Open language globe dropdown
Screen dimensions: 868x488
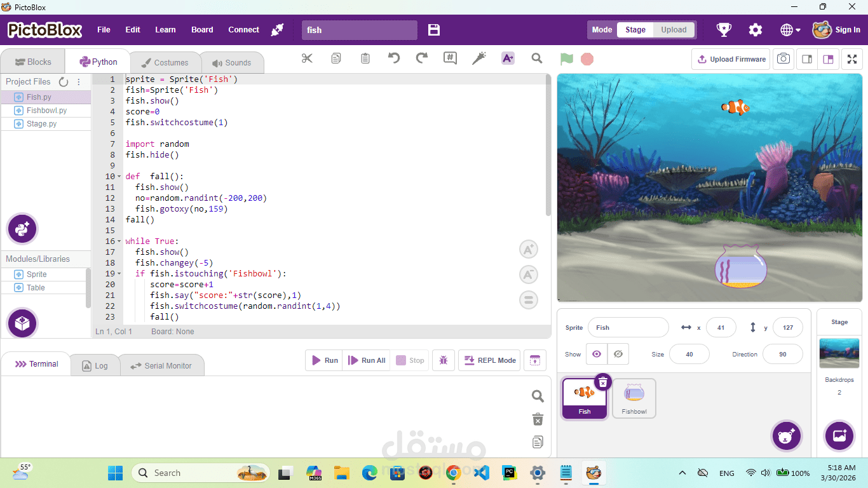tap(790, 30)
